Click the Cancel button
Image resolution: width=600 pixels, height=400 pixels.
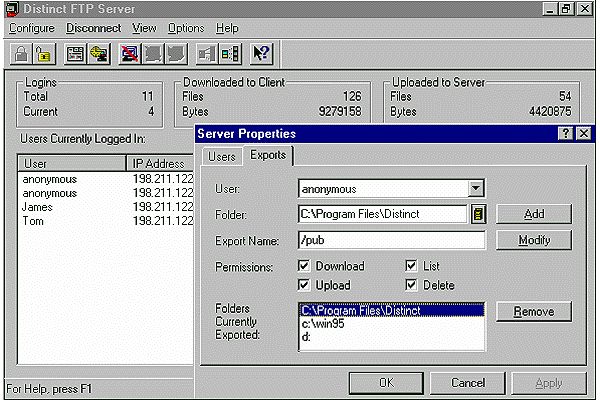pos(468,383)
